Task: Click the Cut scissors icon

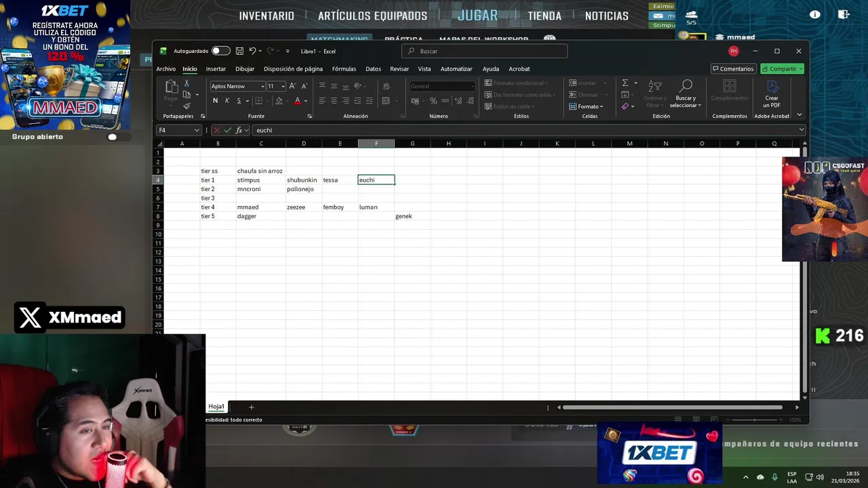Action: (186, 83)
